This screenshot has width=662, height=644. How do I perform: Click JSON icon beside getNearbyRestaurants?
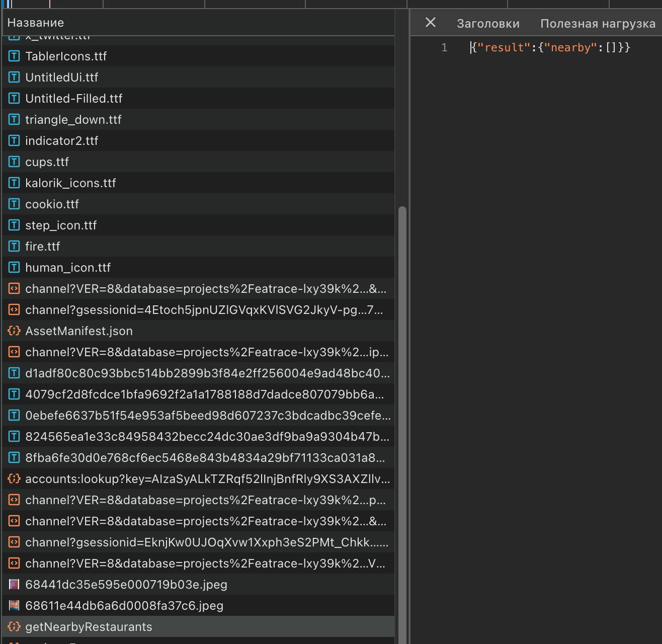(14, 627)
